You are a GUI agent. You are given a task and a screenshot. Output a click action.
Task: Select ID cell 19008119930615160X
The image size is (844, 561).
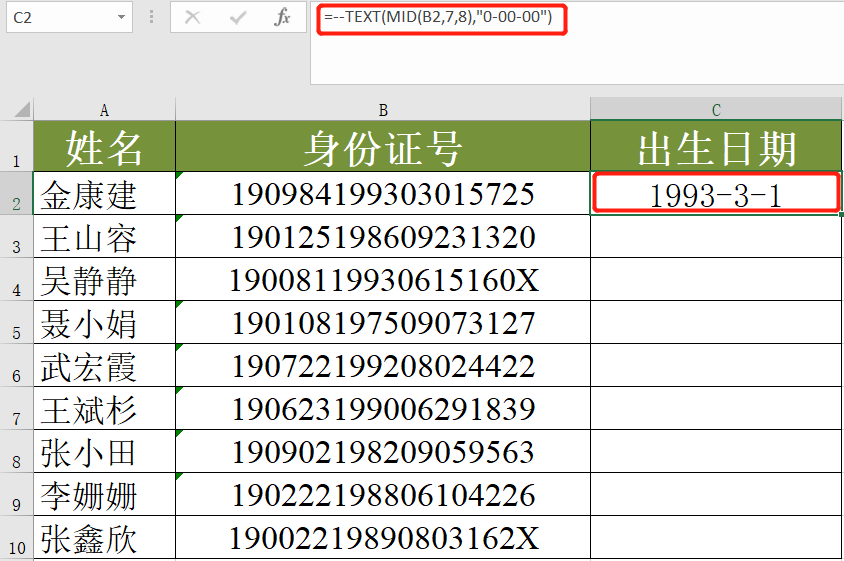pyautogui.click(x=383, y=279)
